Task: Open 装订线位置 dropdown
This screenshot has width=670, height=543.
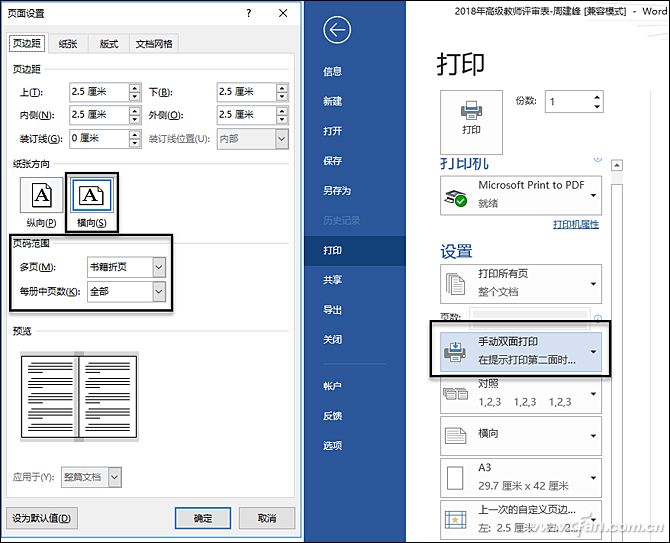Action: click(282, 139)
